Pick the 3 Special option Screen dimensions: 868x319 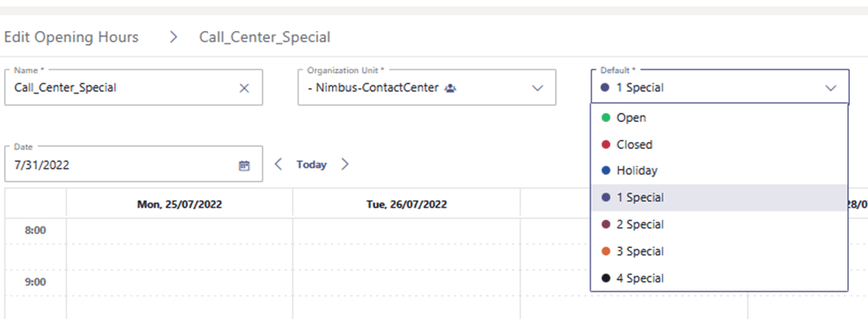tap(719, 251)
